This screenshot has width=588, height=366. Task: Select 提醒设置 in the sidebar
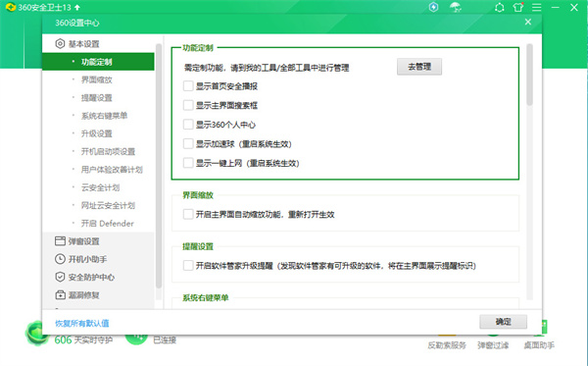[97, 98]
